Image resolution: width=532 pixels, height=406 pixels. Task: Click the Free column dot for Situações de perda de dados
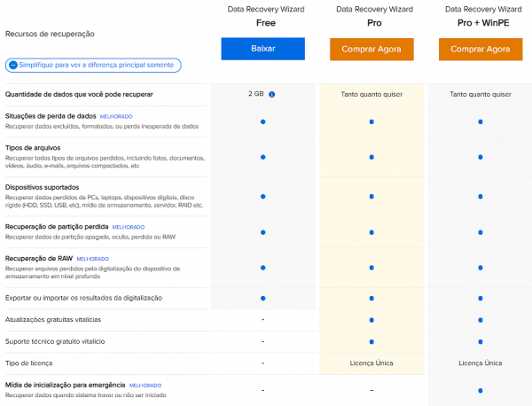[263, 121]
